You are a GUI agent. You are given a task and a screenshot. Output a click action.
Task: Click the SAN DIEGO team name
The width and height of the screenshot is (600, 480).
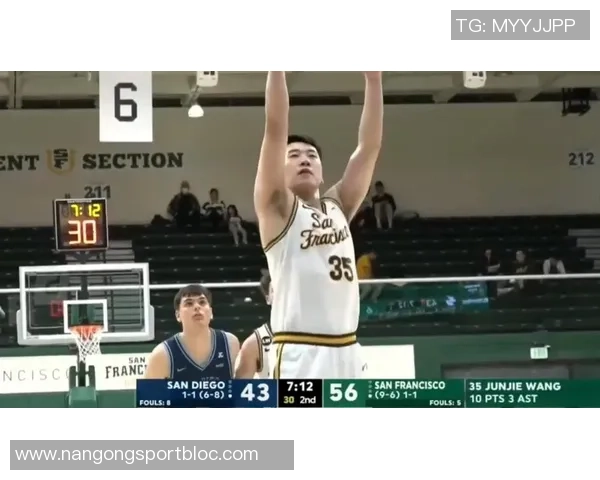click(196, 385)
